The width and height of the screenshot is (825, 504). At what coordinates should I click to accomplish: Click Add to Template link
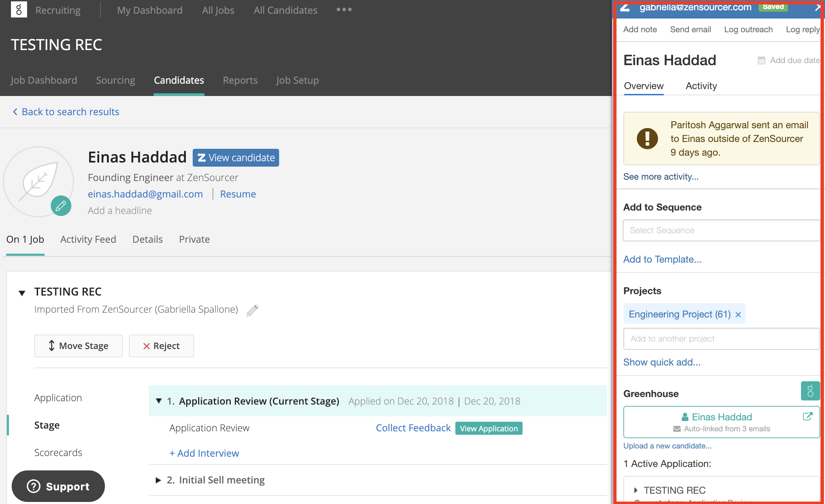[662, 259]
